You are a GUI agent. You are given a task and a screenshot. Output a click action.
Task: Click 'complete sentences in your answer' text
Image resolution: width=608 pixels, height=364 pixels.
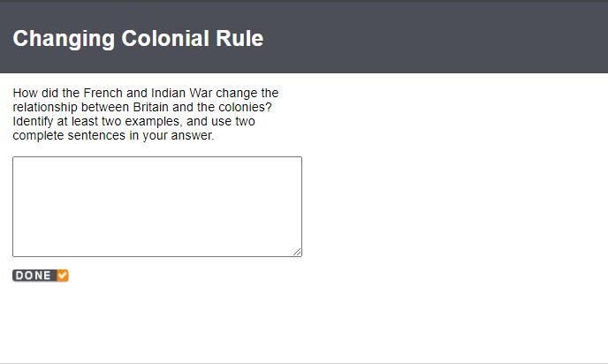click(x=113, y=135)
